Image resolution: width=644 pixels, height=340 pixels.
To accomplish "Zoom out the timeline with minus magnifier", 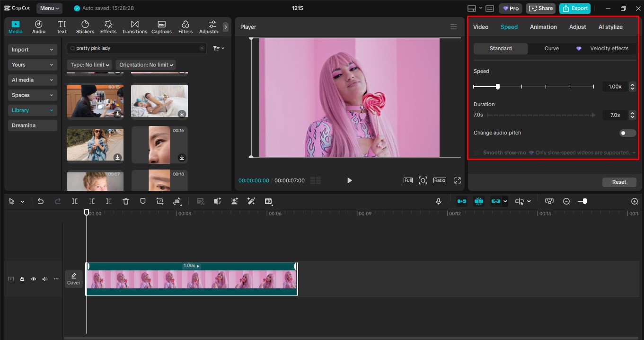I will [x=566, y=201].
